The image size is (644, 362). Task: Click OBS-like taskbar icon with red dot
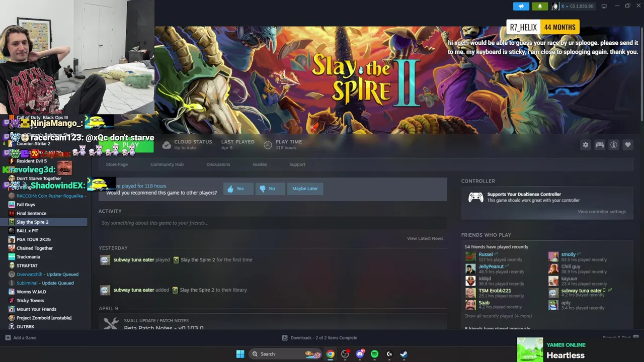(x=345, y=354)
